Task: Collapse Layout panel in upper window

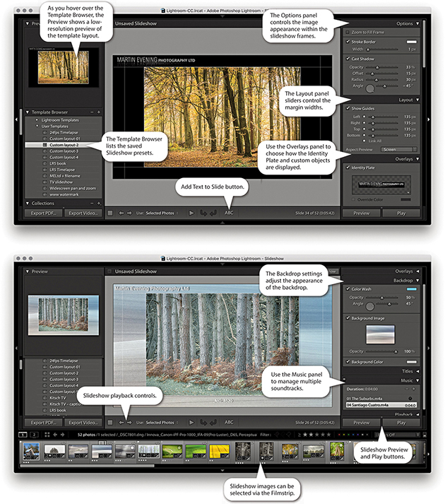Action: point(417,100)
